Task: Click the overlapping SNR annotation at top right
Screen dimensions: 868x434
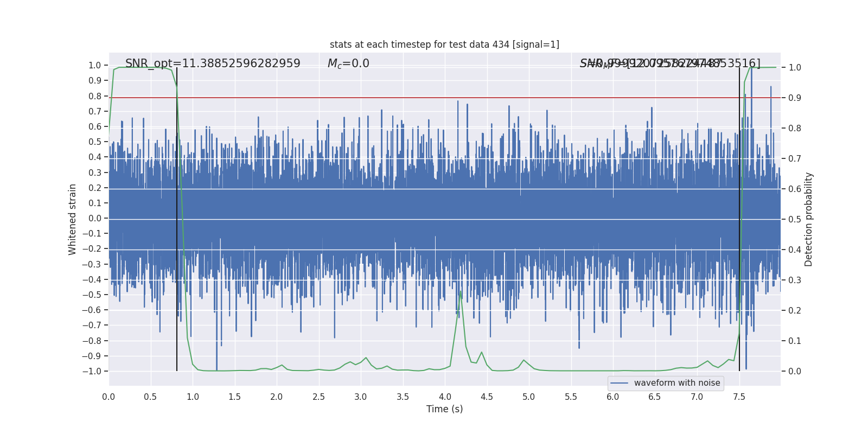Action: pyautogui.click(x=669, y=63)
